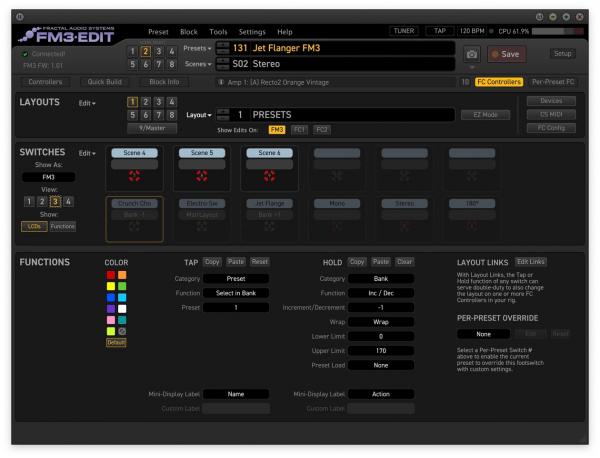Click the Edit Links button
The image size is (600, 458).
[530, 262]
